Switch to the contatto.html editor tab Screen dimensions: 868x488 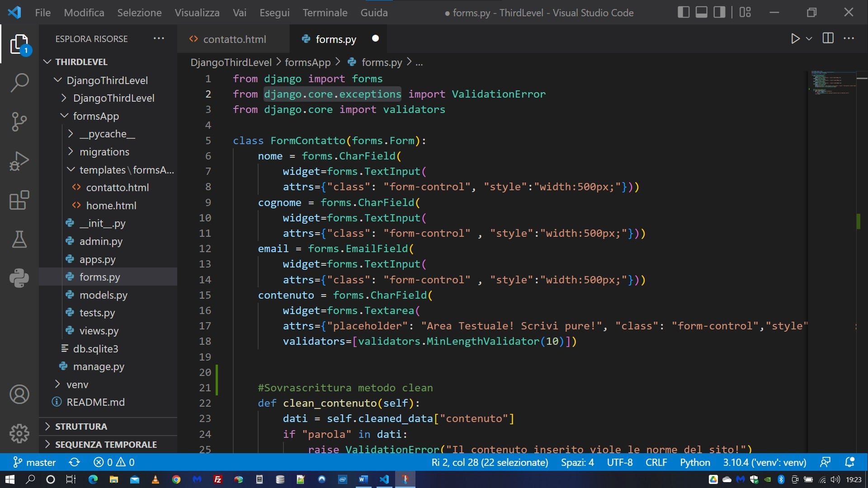point(234,39)
